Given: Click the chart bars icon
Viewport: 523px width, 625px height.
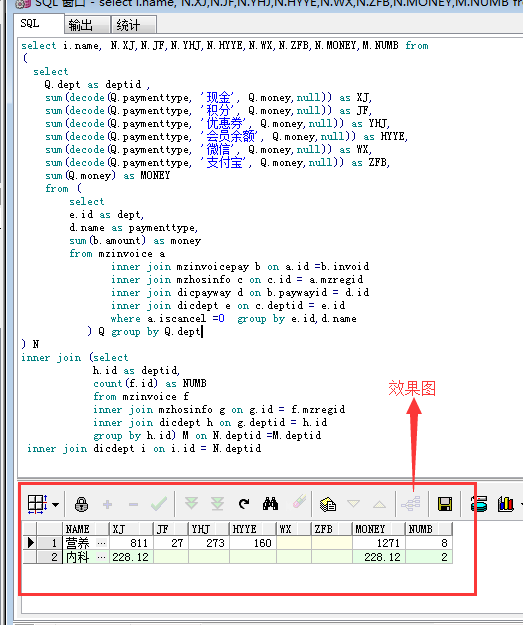Looking at the screenshot, I should [505, 504].
